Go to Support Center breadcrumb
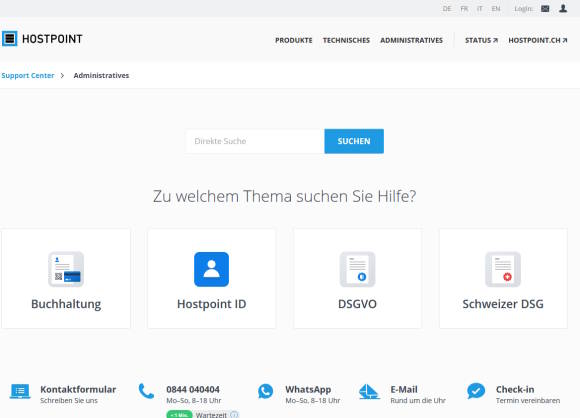The height and width of the screenshot is (418, 580). click(28, 75)
